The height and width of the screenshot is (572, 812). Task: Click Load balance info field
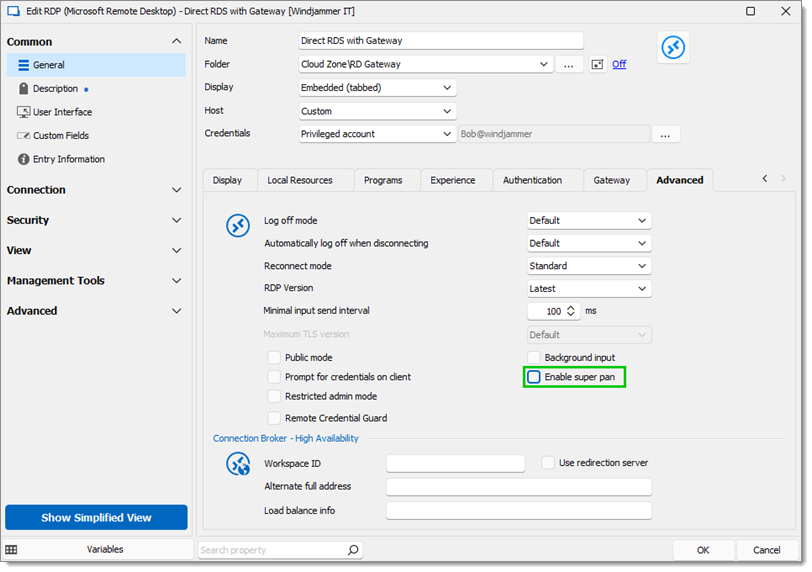(x=519, y=510)
